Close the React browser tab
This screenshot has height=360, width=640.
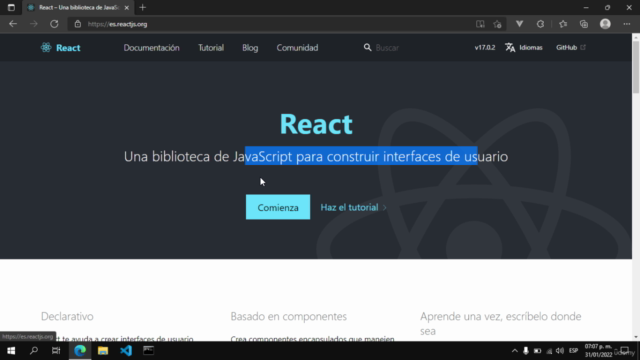click(x=127, y=7)
